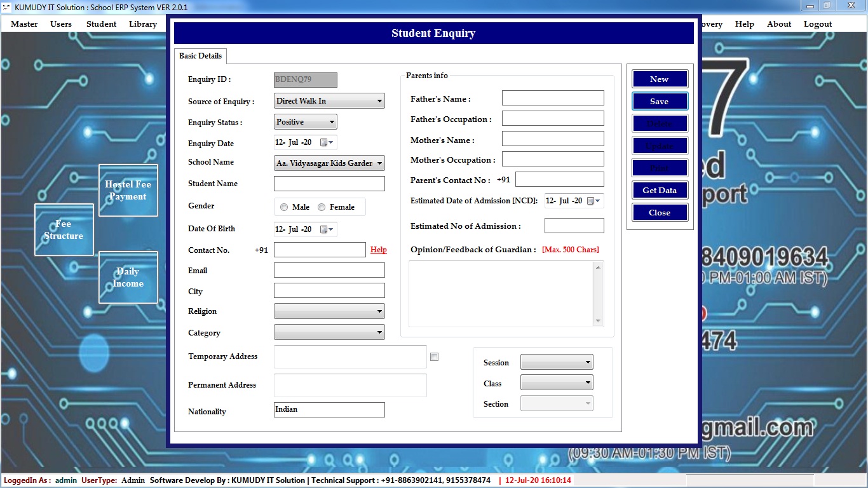Click the Save button
Screen dimensions: 868x488
pyautogui.click(x=660, y=102)
